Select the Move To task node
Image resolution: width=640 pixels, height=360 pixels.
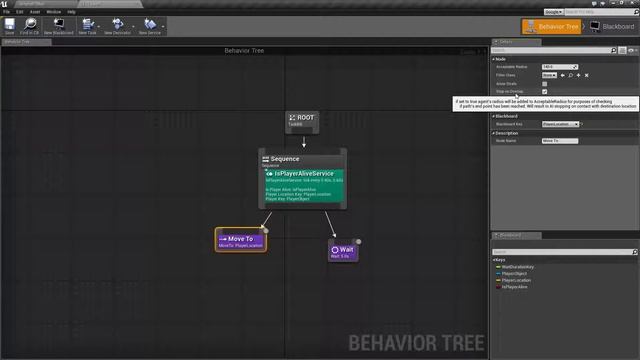point(241,240)
